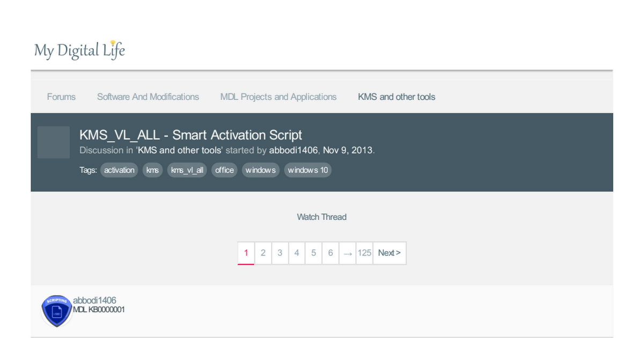
Task: Open the Forums breadcrumb
Action: pos(61,97)
